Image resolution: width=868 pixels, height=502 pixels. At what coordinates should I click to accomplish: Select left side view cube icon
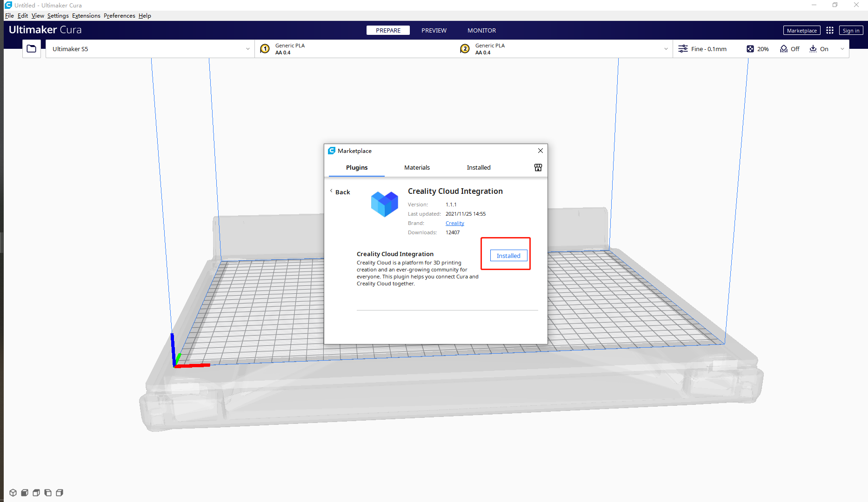coord(48,493)
